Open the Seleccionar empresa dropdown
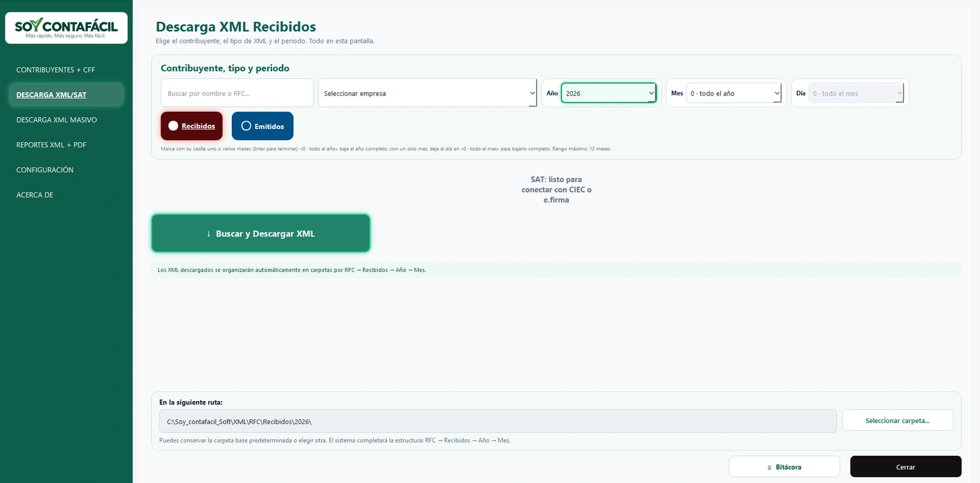 (x=427, y=93)
